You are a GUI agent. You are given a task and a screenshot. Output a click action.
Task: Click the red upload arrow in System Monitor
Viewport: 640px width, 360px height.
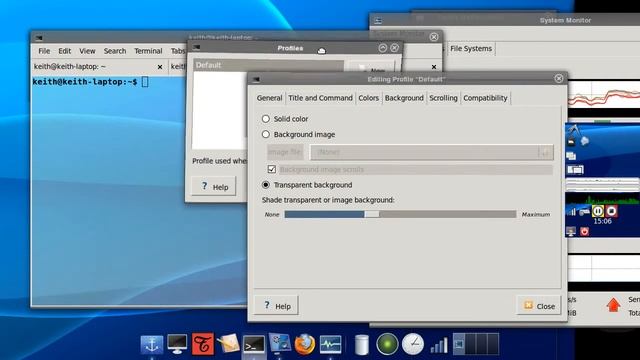pos(613,305)
